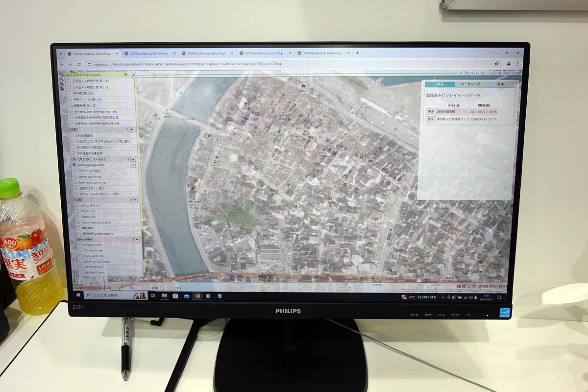
Task: Enable the bingGeoCoder layer checkbox
Action: (79, 245)
